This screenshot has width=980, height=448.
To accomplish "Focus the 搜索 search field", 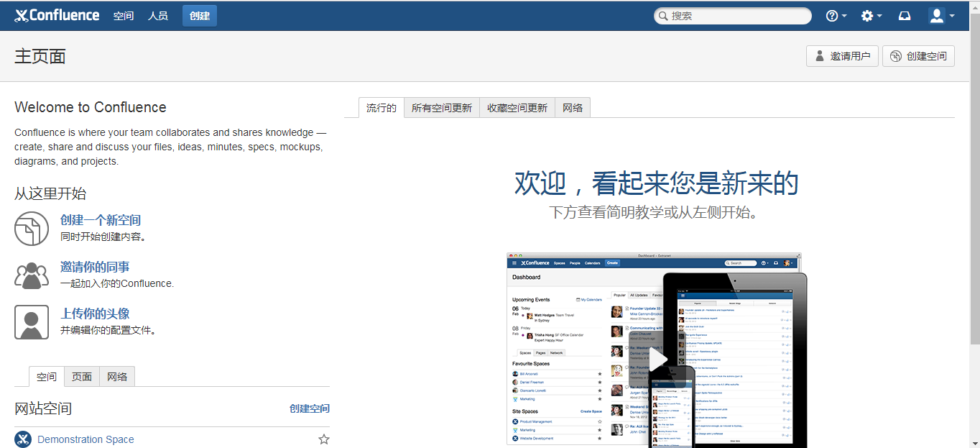I will (x=733, y=16).
